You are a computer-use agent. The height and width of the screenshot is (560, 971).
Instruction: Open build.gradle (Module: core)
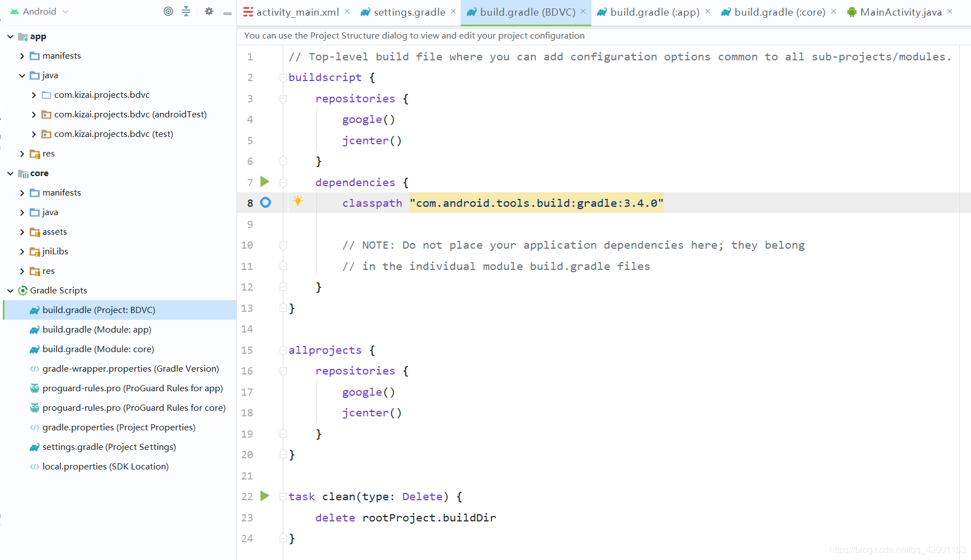coord(98,349)
